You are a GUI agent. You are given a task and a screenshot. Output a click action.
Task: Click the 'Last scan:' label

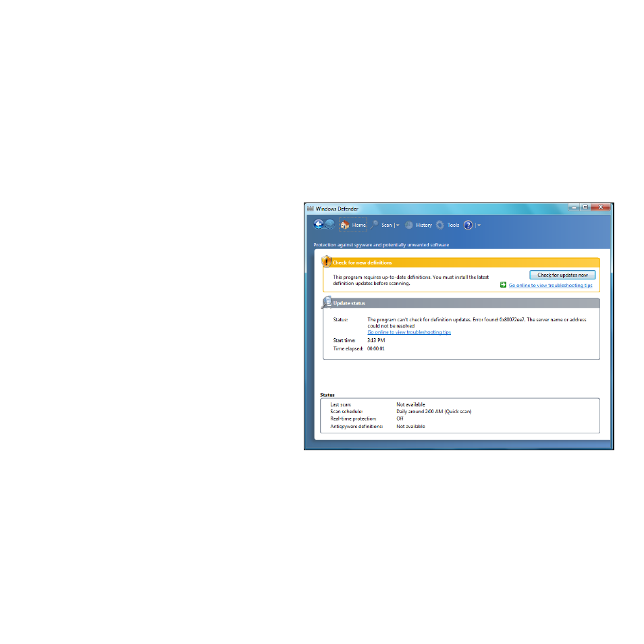coord(340,404)
